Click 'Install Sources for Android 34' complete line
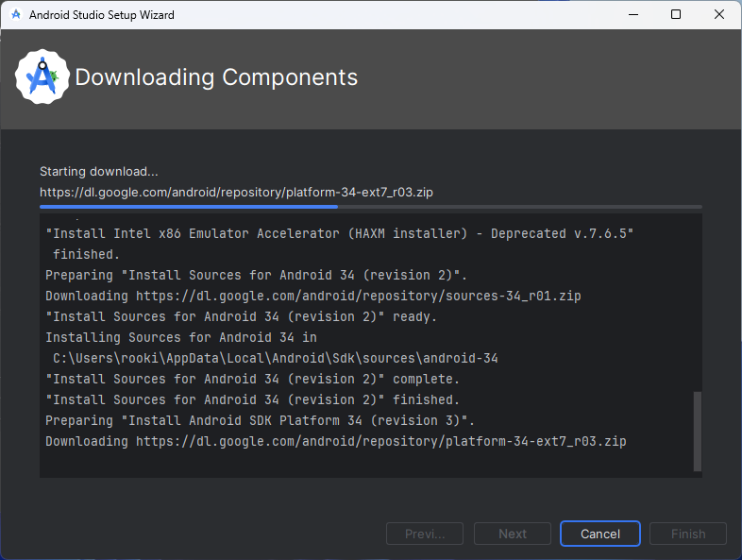 point(253,380)
